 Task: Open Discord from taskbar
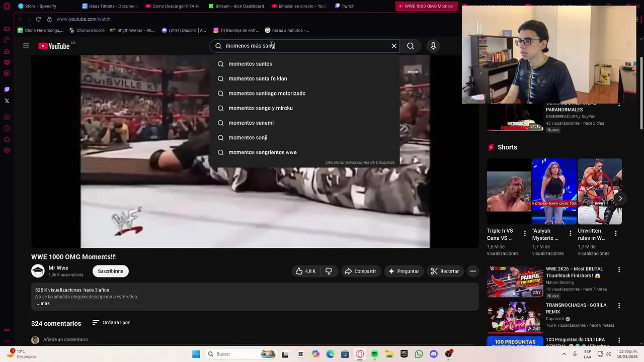click(x=434, y=354)
